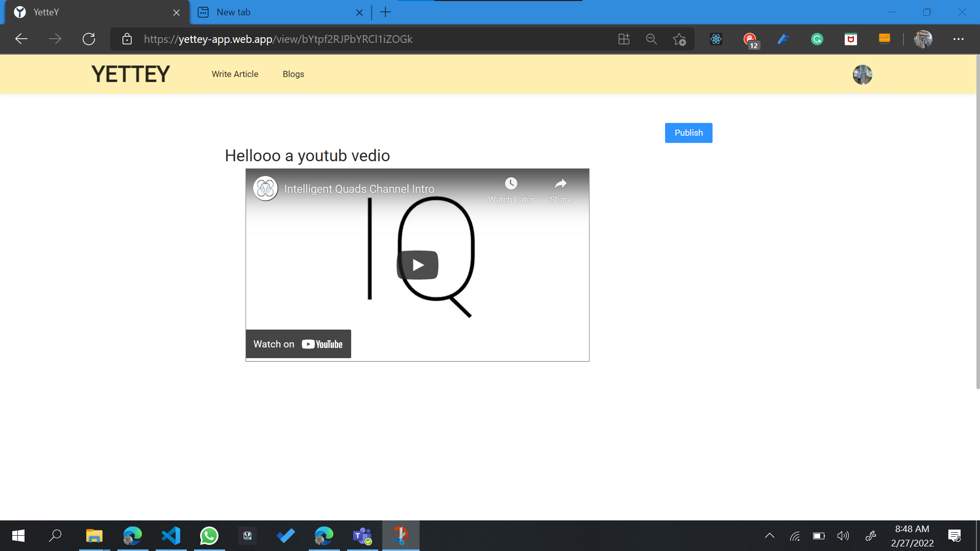Open the Write Article page
Image resolution: width=980 pixels, height=551 pixels.
tap(235, 74)
